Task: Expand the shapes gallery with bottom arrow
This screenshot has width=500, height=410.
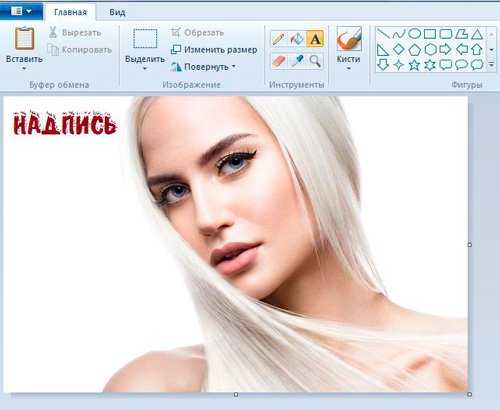Action: pos(492,65)
